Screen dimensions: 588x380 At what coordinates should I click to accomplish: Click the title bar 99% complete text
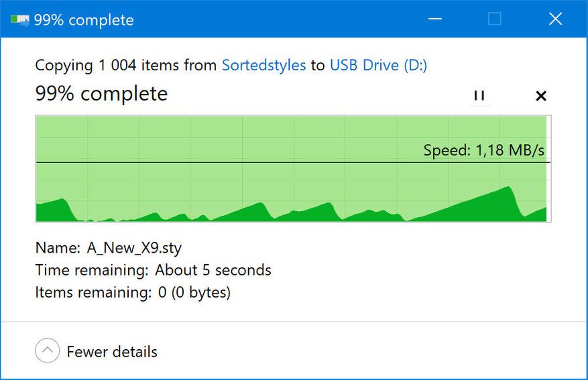(84, 20)
